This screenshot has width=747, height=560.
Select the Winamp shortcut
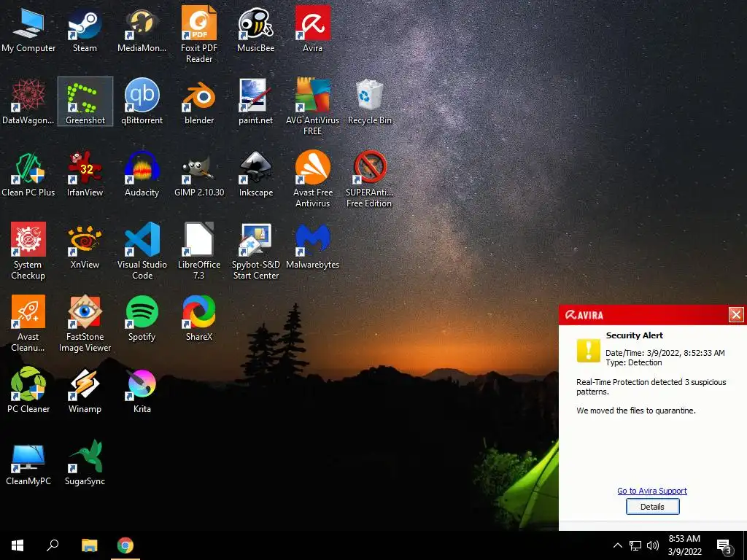(85, 391)
